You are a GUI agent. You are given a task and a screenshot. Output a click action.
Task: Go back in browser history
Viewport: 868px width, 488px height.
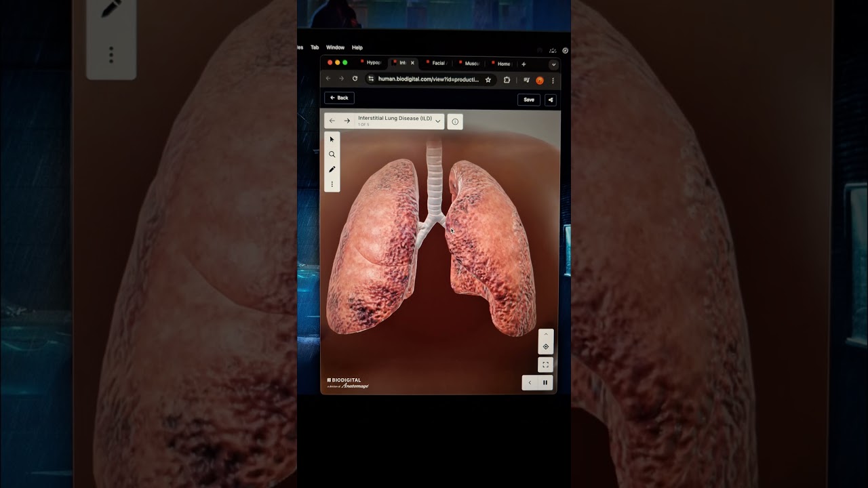coord(328,79)
